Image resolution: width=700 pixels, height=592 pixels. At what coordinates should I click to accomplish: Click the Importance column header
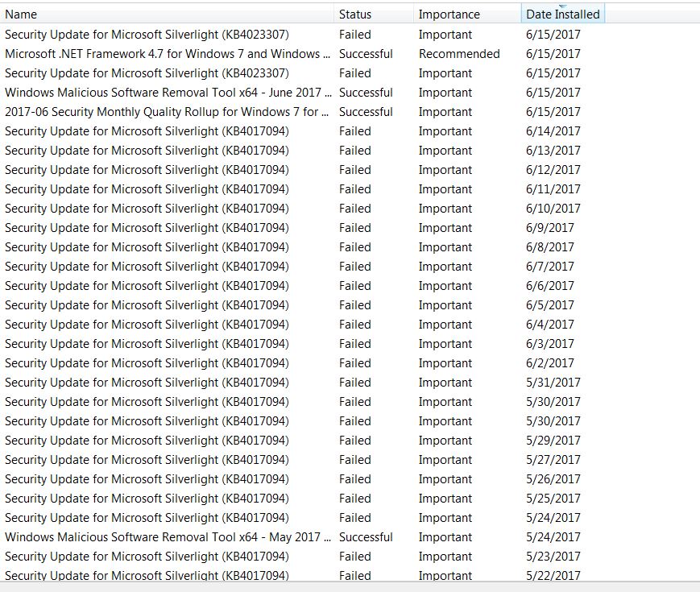467,14
